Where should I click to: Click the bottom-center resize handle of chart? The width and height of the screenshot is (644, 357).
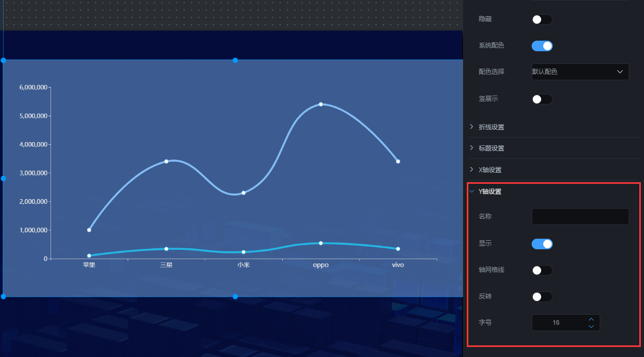pos(235,296)
